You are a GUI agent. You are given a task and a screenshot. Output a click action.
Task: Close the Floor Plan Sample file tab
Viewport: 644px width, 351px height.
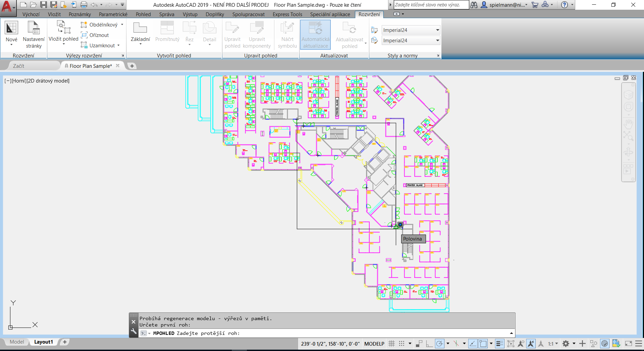pyautogui.click(x=118, y=66)
